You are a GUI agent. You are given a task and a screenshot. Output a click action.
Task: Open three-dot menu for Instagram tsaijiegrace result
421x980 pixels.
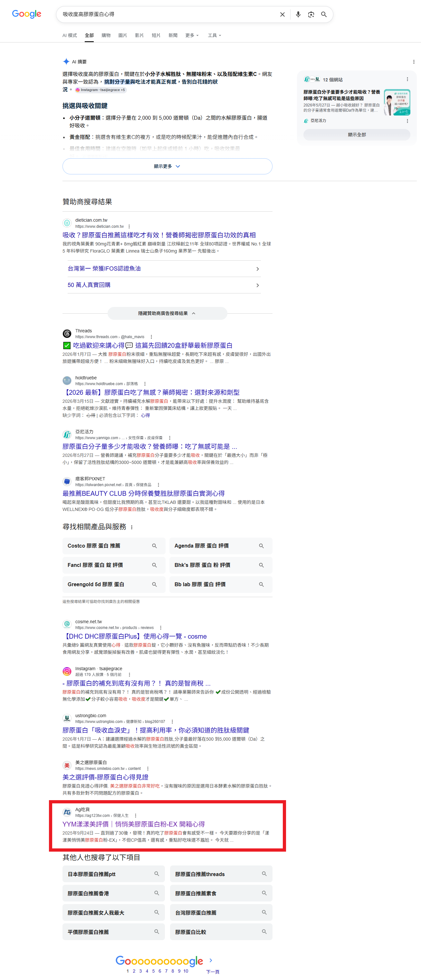pyautogui.click(x=129, y=674)
